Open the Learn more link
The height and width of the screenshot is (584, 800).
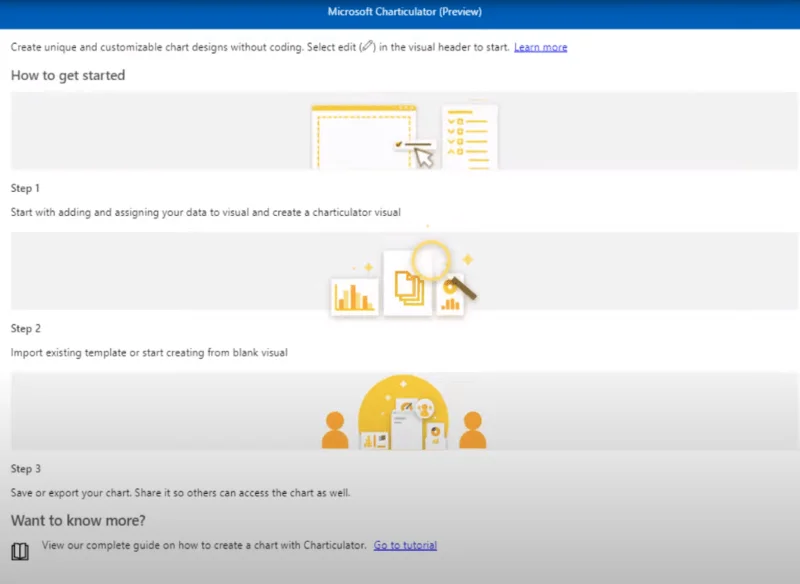point(540,47)
